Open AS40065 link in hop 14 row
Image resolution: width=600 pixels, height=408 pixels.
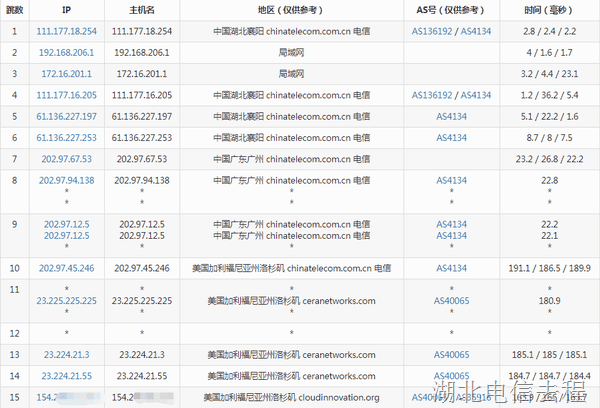point(452,376)
